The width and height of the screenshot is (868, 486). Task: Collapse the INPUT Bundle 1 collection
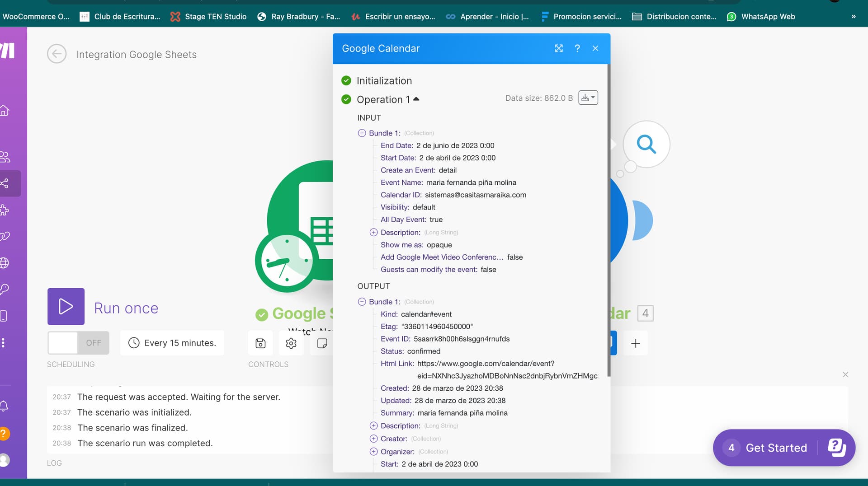tap(362, 133)
